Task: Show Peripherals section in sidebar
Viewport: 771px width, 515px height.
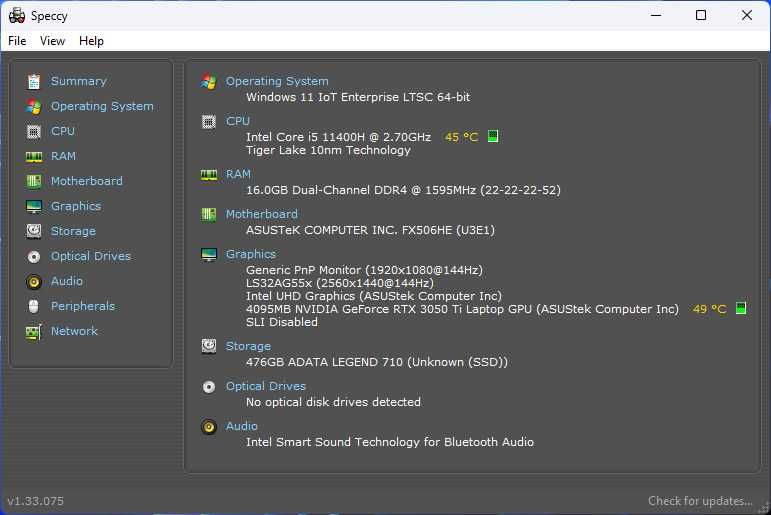Action: [83, 306]
